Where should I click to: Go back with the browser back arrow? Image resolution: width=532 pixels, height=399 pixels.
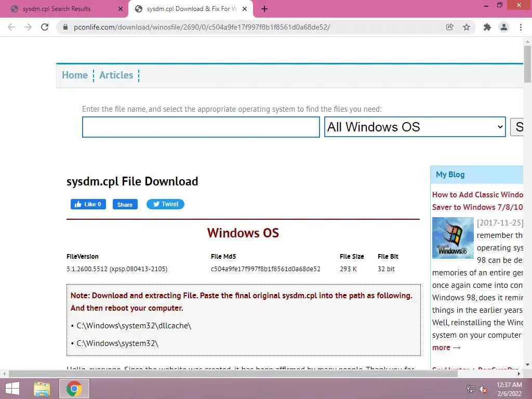[11, 27]
